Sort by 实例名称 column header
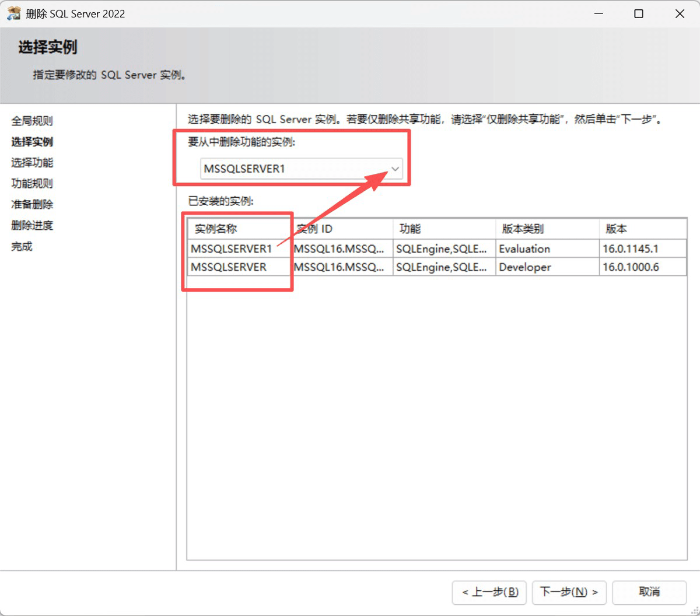Image resolution: width=700 pixels, height=616 pixels. click(x=239, y=229)
